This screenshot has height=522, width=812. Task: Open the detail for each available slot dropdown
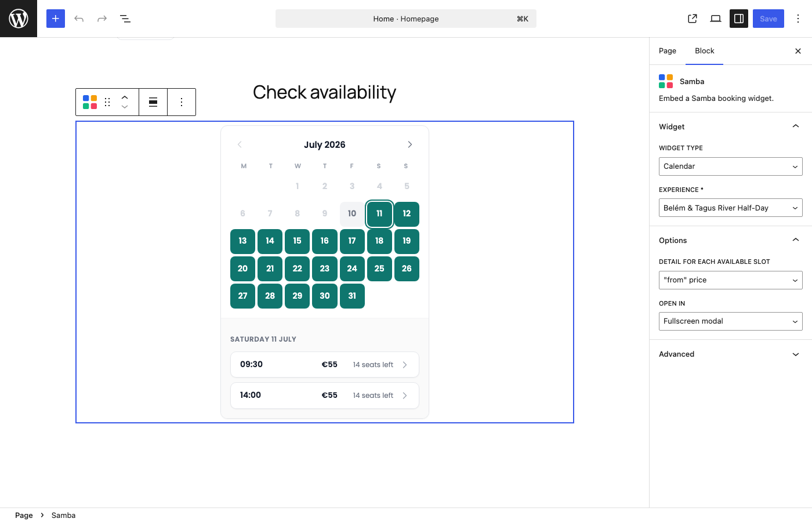[x=731, y=280]
